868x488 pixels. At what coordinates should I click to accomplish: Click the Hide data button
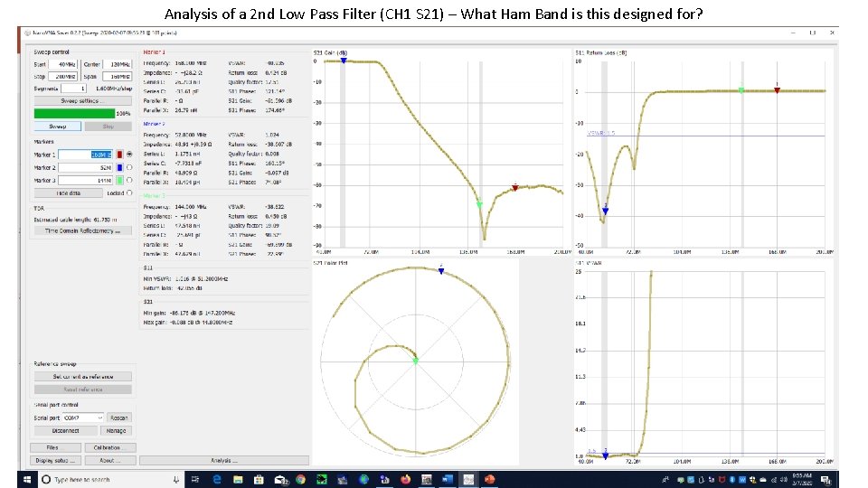68,193
